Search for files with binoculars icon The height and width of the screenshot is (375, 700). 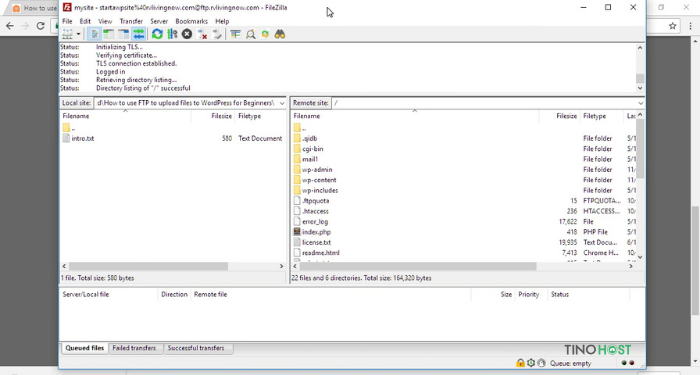(x=280, y=34)
